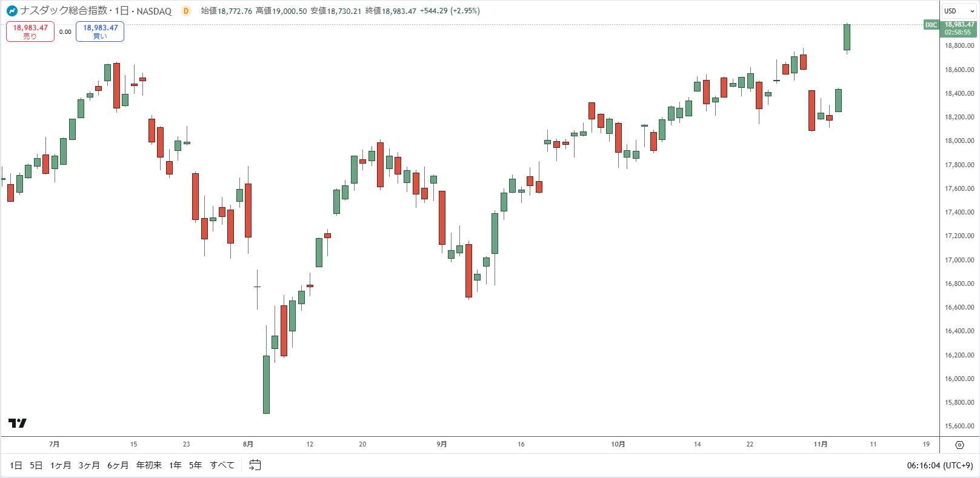This screenshot has height=478, width=980.
Task: Click the 06:16:04 (UTC+9) timezone clock
Action: pyautogui.click(x=940, y=465)
